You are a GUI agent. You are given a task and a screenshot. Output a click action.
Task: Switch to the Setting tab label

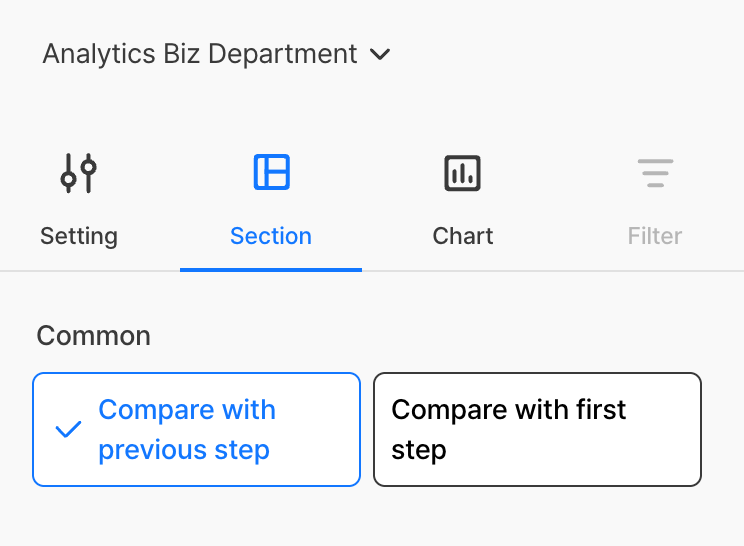(x=78, y=236)
